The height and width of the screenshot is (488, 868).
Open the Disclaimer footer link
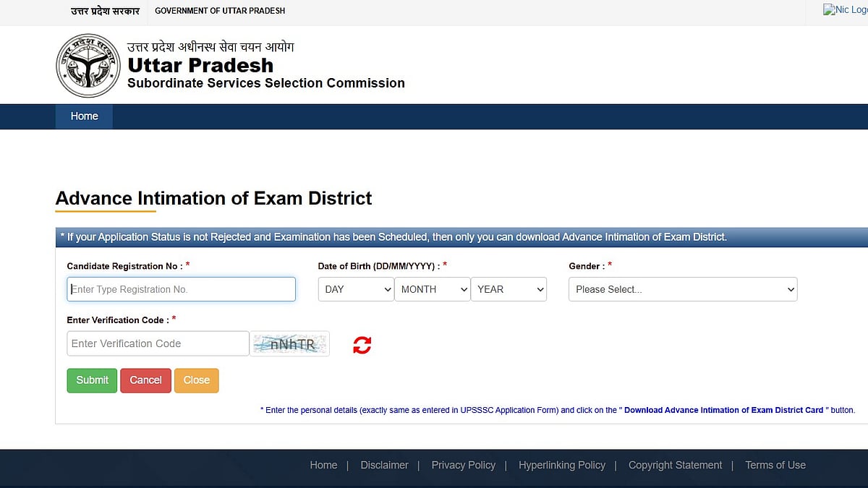point(384,465)
